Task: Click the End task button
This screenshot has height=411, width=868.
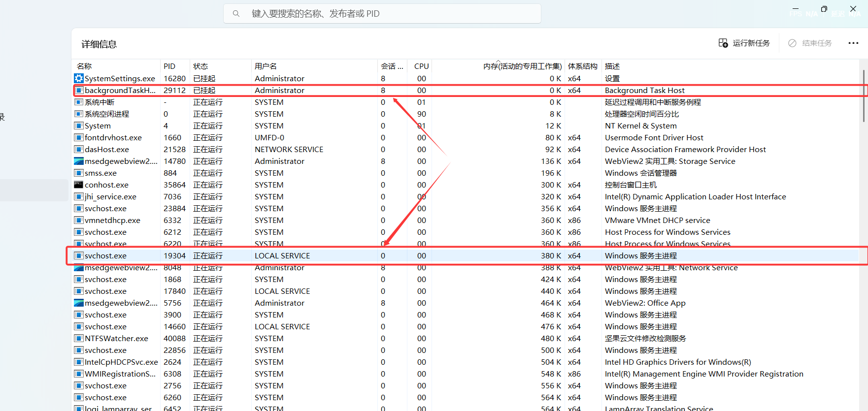Action: (810, 43)
